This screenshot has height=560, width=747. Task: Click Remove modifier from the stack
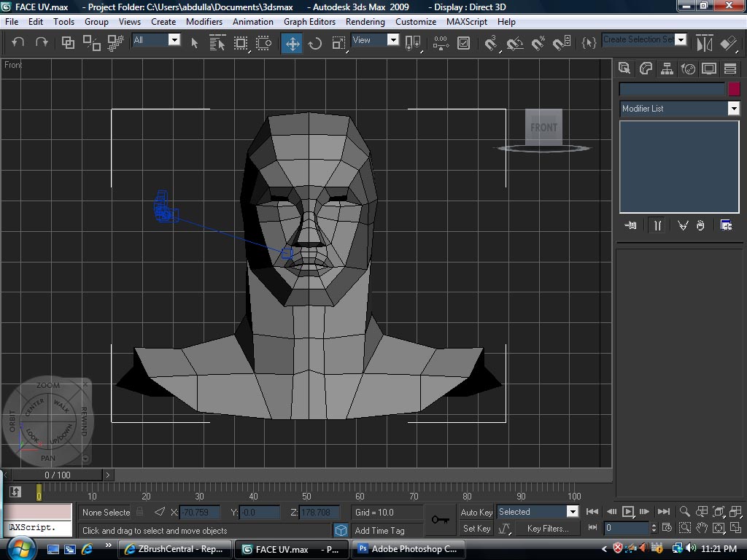[x=700, y=225]
